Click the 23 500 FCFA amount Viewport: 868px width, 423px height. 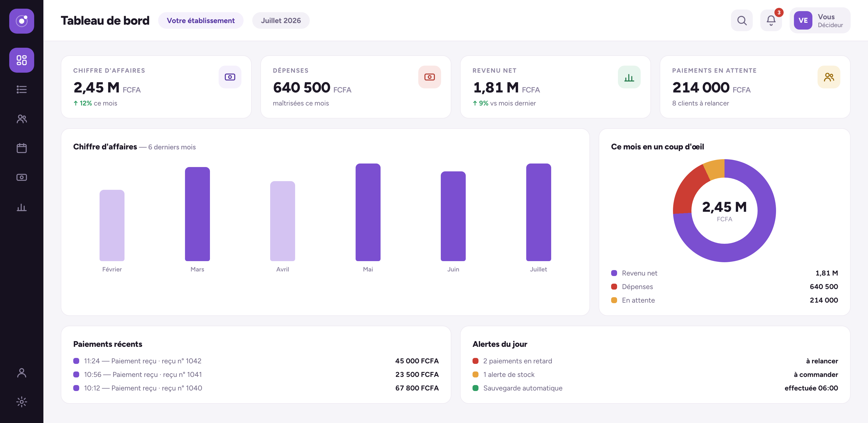(x=417, y=374)
